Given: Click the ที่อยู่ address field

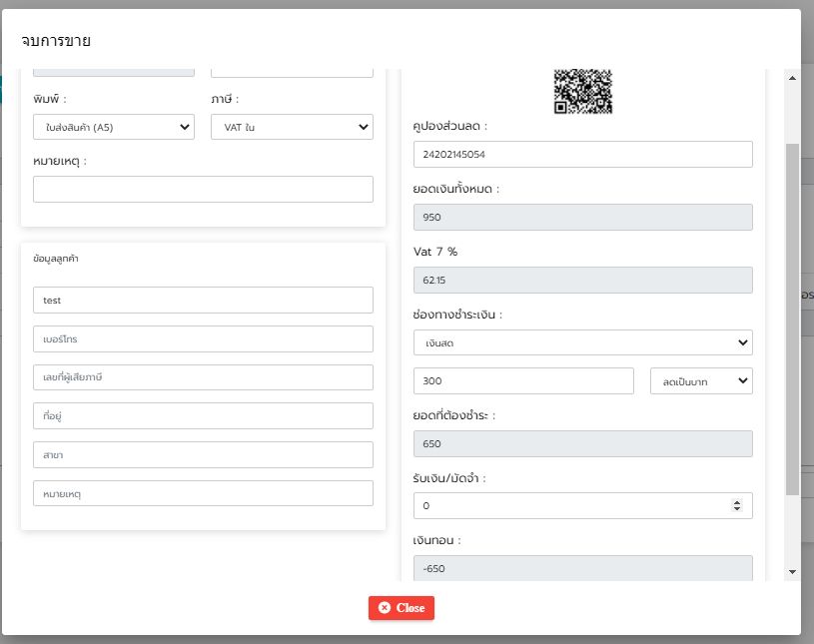Looking at the screenshot, I should click(x=203, y=415).
